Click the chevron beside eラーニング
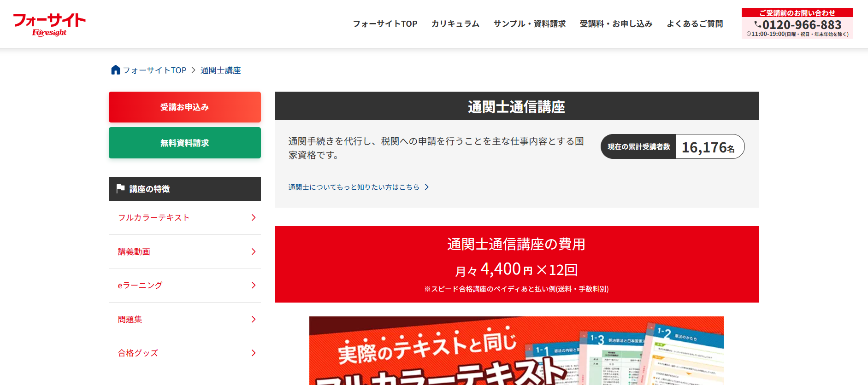The height and width of the screenshot is (385, 868). (x=254, y=286)
